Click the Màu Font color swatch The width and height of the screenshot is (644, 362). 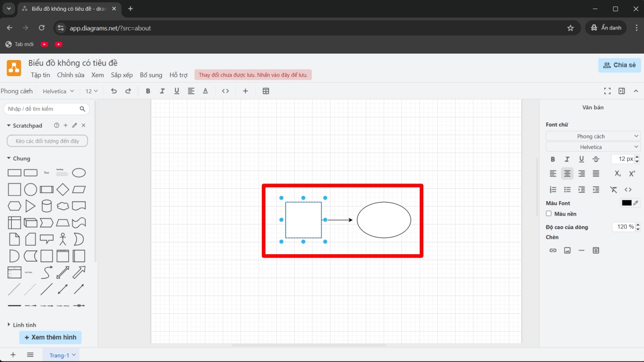(x=627, y=203)
